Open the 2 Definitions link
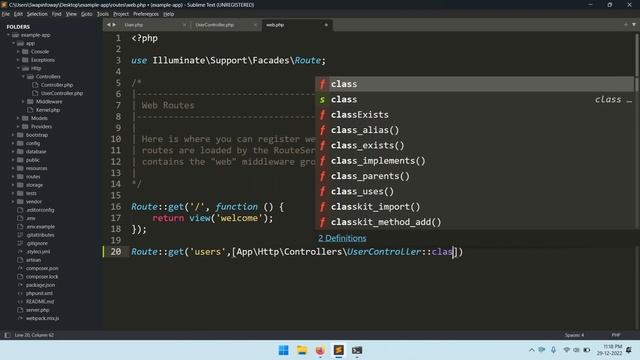Image resolution: width=640 pixels, height=360 pixels. [342, 238]
